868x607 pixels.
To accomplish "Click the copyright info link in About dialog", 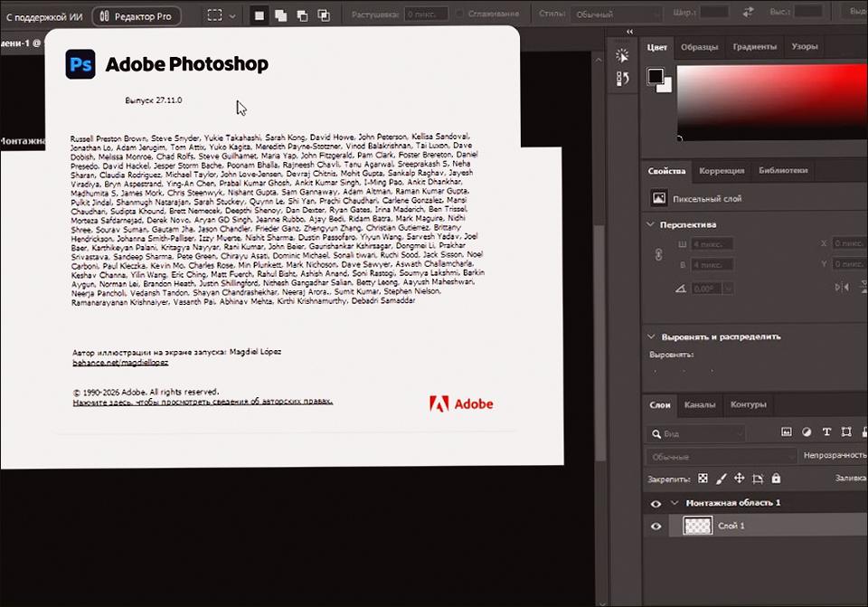I will click(x=203, y=402).
